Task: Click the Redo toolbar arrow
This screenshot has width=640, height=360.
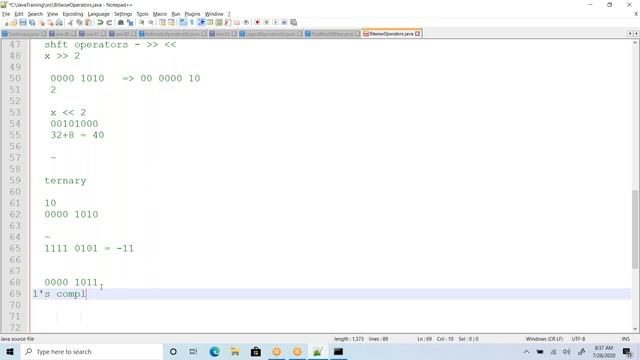Action: click(x=109, y=22)
